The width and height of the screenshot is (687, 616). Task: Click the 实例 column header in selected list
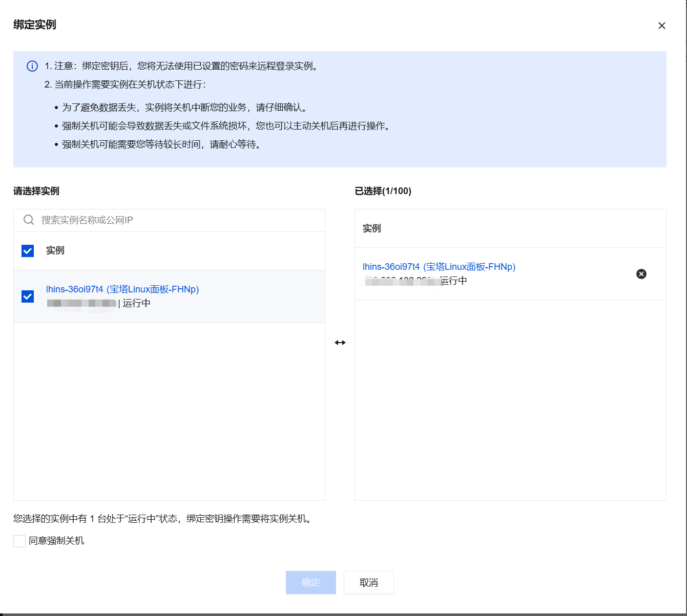click(x=371, y=228)
